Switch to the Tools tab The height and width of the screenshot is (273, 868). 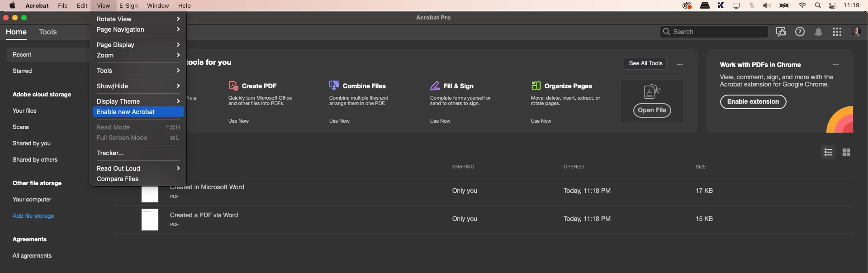47,32
